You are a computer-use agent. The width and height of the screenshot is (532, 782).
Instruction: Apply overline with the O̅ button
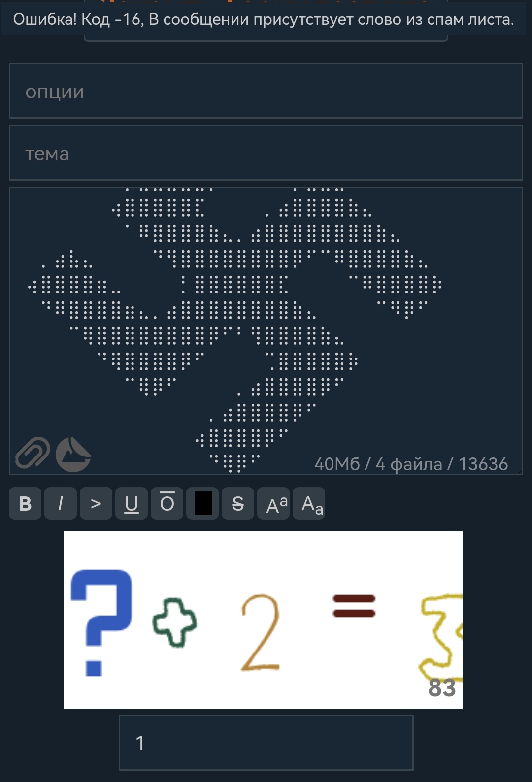[167, 503]
